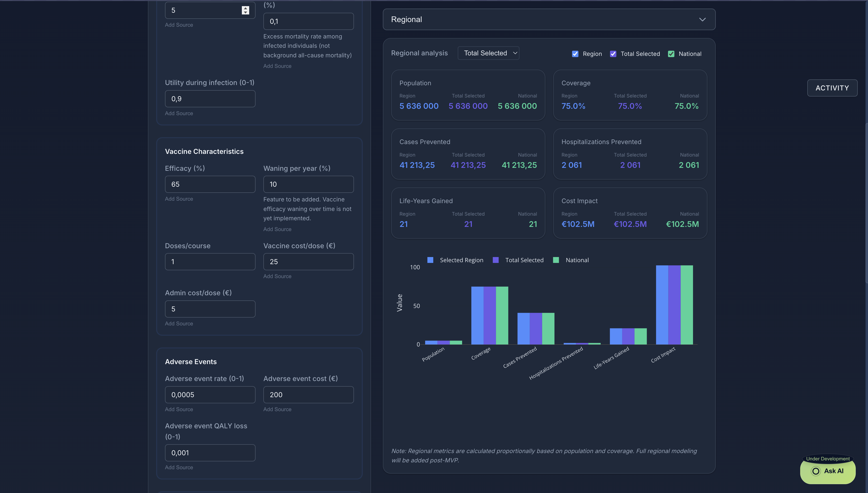Focus the Vaccine cost/dose input field
The height and width of the screenshot is (493, 868).
308,262
